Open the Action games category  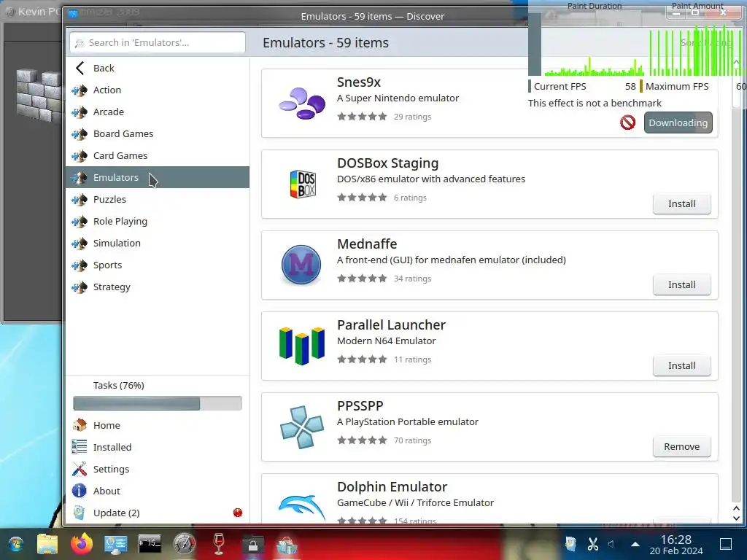[x=158, y=90]
